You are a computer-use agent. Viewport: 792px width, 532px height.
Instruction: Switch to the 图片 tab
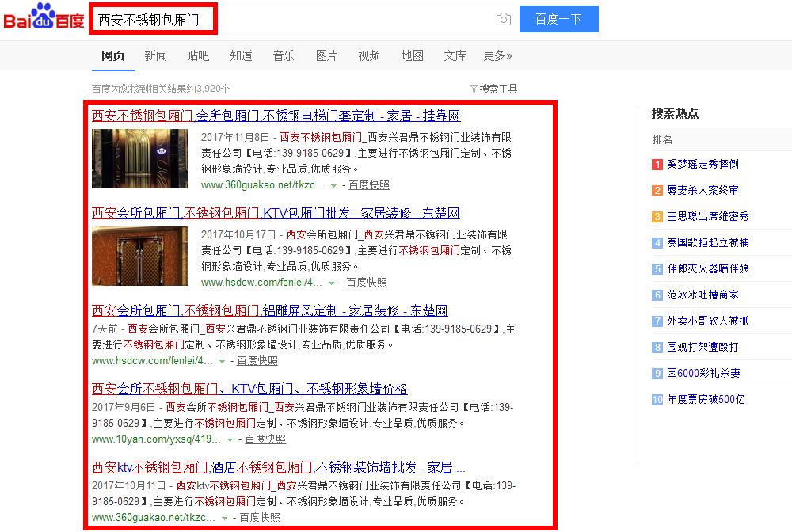click(x=326, y=55)
